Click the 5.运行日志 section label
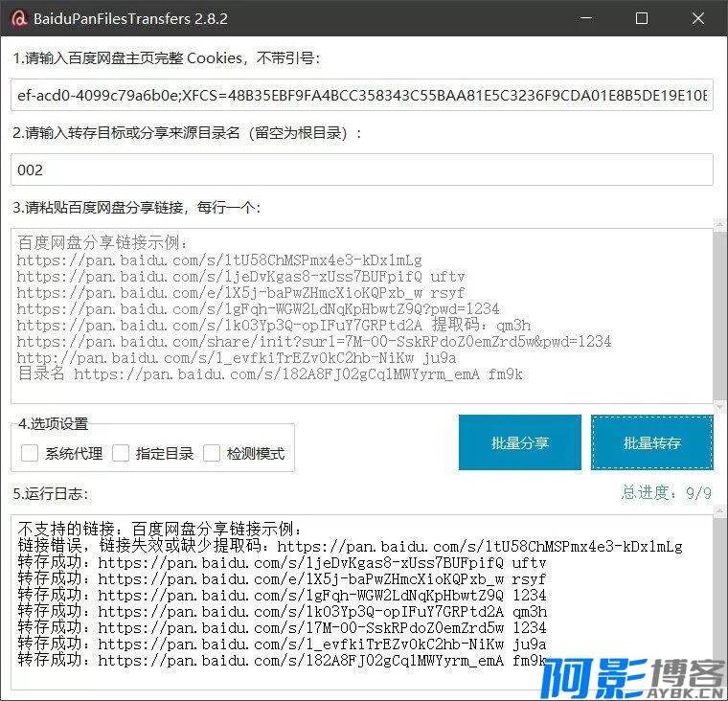Image resolution: width=728 pixels, height=701 pixels. pyautogui.click(x=50, y=494)
